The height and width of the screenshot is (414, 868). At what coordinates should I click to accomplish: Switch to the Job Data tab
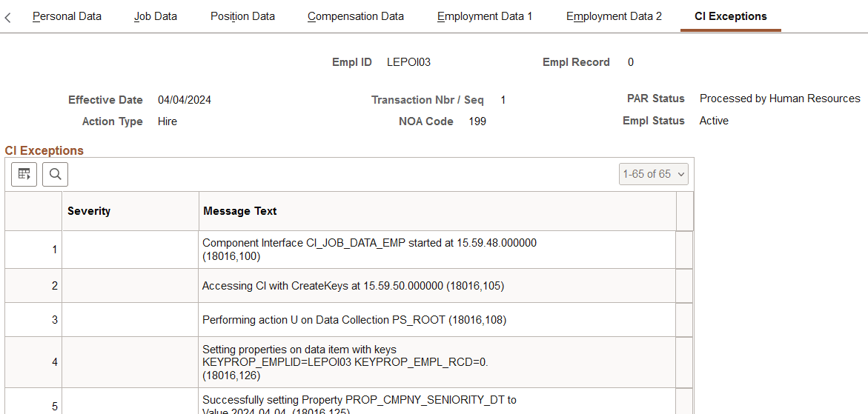click(156, 16)
